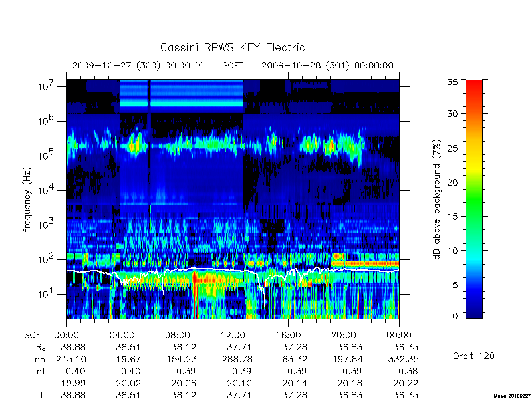532x399 pixels.
Task: Click the time axis label '08:00'
Action: click(178, 335)
